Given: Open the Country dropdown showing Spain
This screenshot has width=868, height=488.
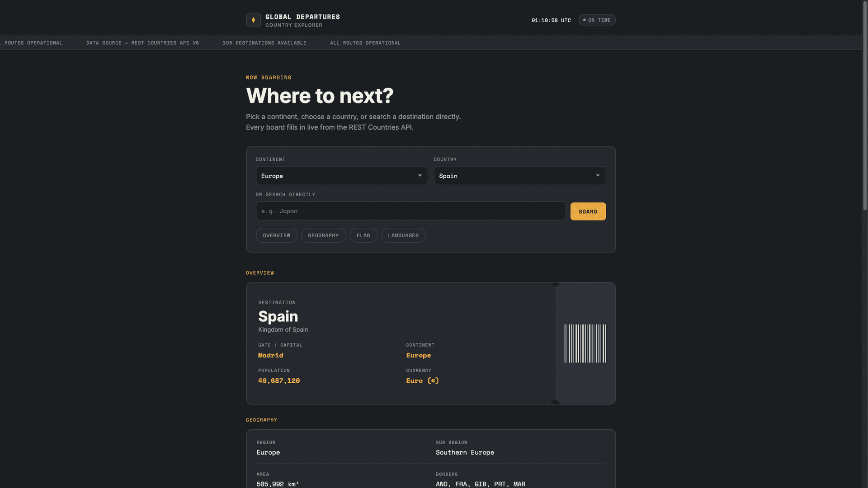Looking at the screenshot, I should tap(519, 176).
